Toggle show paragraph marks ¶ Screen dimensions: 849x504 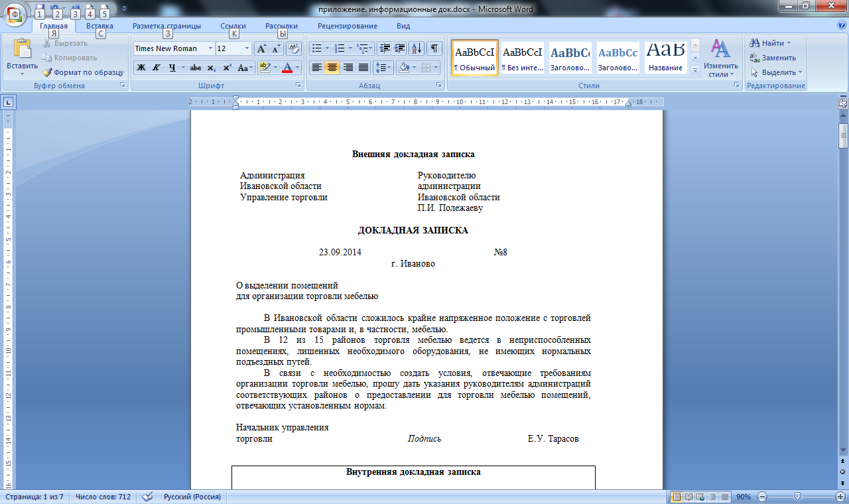point(434,48)
